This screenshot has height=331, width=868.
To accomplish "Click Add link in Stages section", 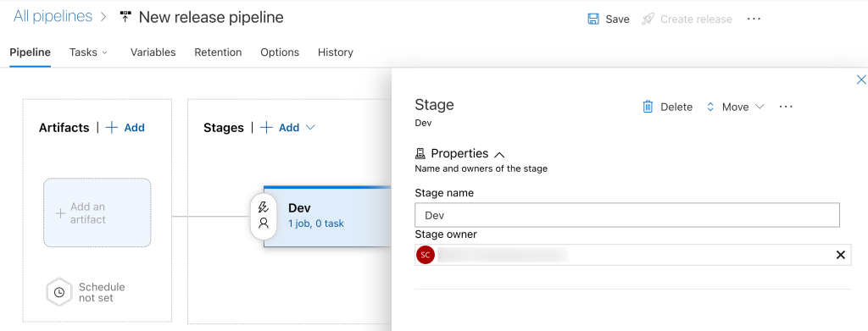I will tap(289, 128).
